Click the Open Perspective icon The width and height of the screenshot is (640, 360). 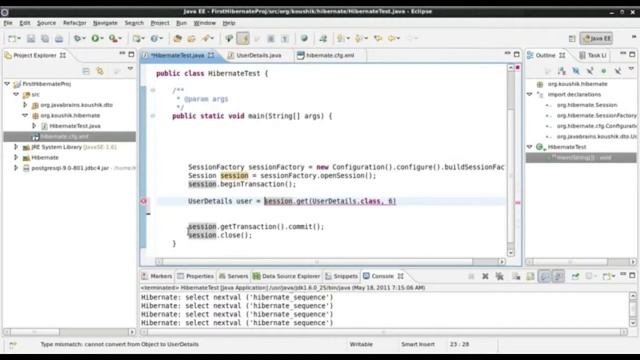[572, 38]
